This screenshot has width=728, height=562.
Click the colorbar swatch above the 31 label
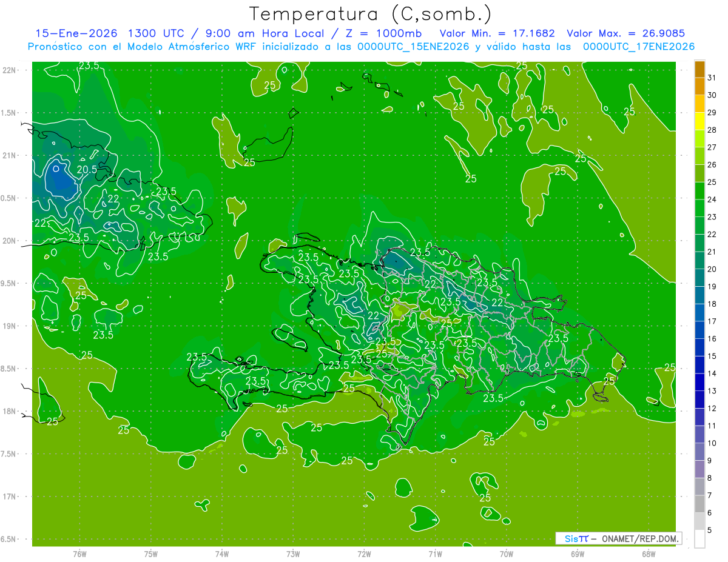coord(699,69)
